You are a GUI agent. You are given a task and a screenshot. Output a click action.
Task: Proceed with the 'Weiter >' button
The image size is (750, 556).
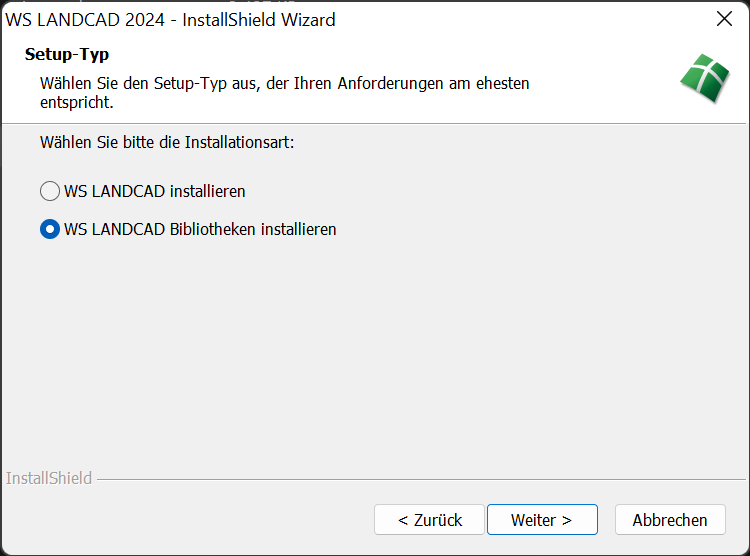point(542,520)
